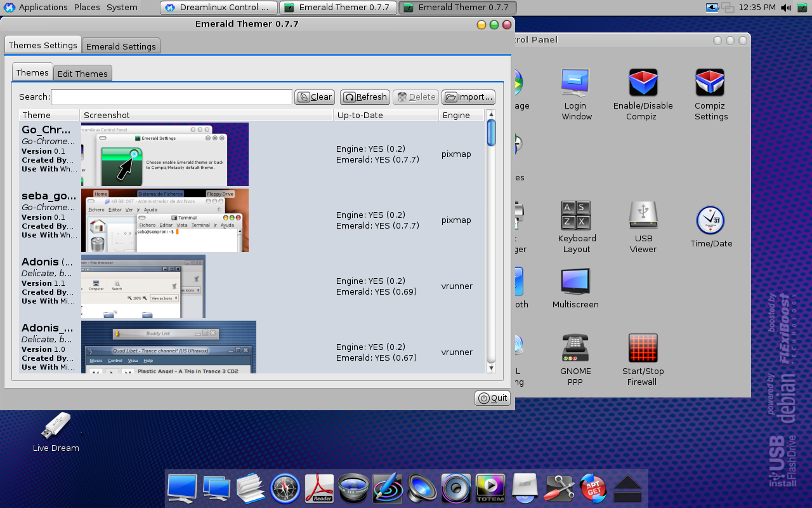Click the themes list scrollbar thumb
This screenshot has width=812, height=508.
(490, 133)
